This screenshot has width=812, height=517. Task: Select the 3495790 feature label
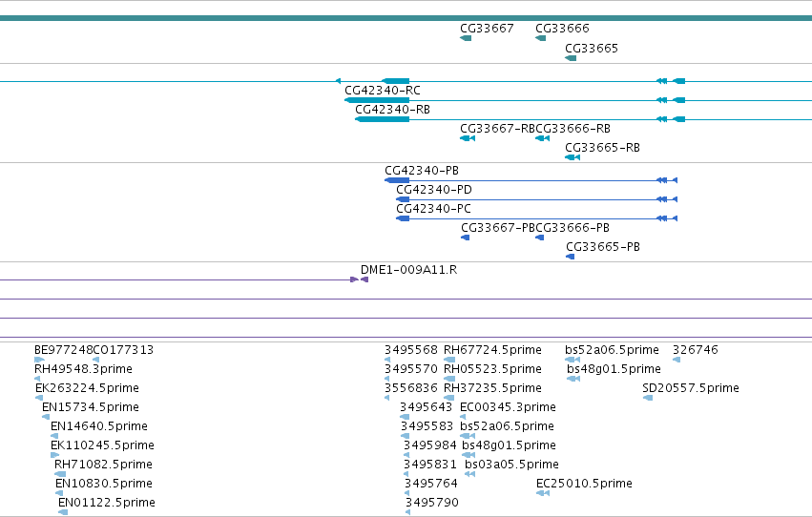coord(432,503)
